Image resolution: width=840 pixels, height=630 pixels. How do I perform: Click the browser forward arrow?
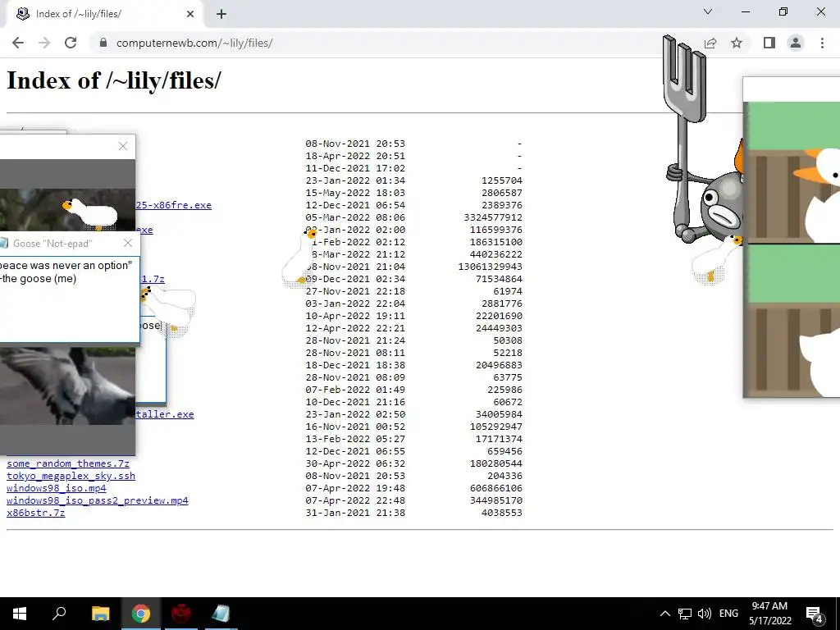click(x=44, y=43)
